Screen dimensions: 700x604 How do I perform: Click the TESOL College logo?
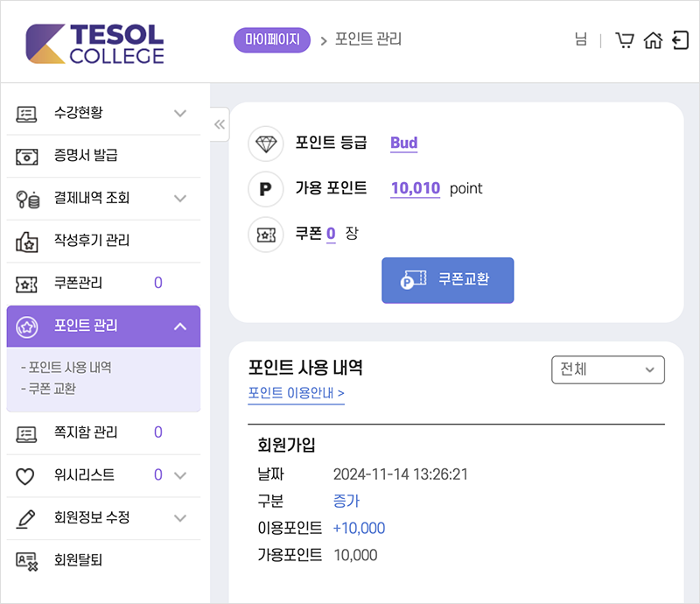(x=94, y=44)
